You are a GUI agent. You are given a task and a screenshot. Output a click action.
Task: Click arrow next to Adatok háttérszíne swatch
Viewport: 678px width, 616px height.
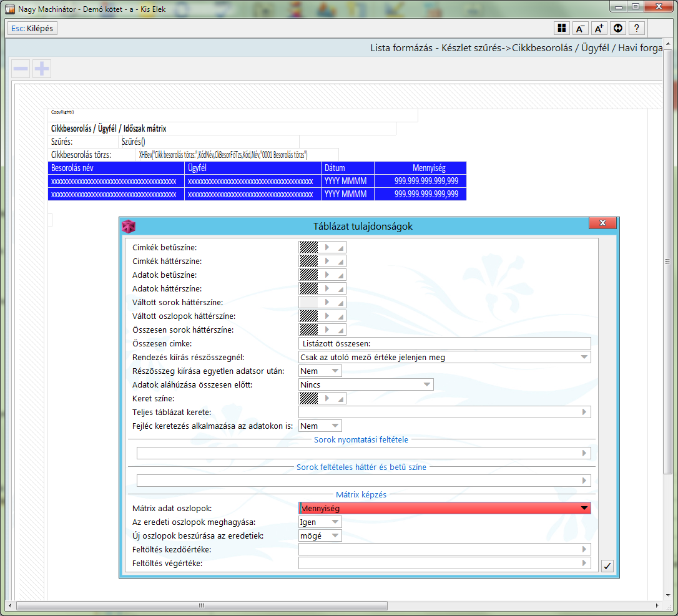point(327,289)
